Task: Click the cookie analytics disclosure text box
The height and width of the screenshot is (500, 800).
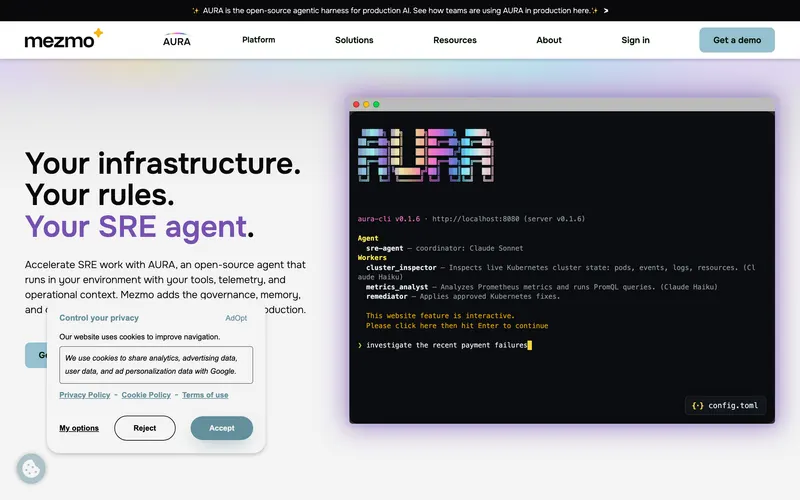Action: click(156, 365)
